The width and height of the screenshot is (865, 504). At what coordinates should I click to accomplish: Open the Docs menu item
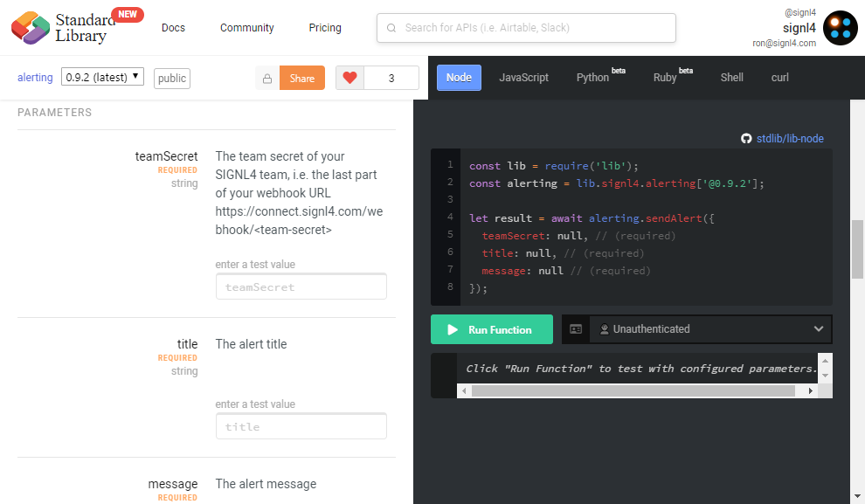pyautogui.click(x=173, y=28)
